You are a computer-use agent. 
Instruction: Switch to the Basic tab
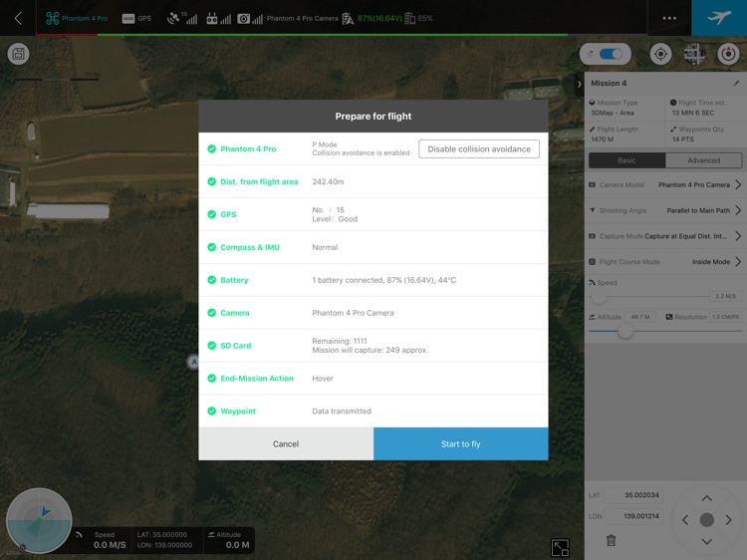pos(626,160)
